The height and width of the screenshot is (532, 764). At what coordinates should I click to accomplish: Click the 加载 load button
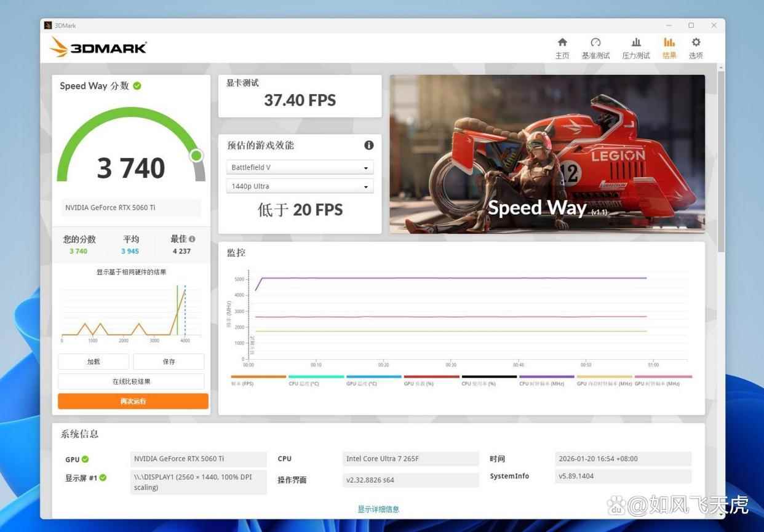[94, 362]
